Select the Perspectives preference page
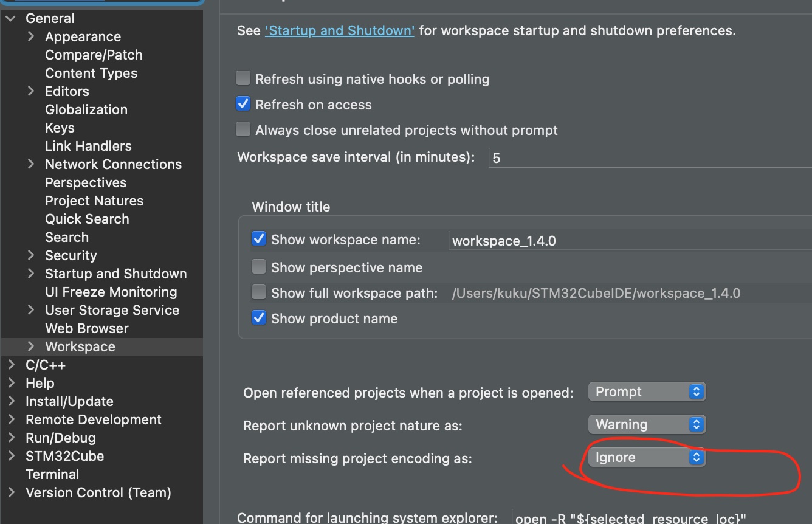Screen dimensions: 812x524 [x=86, y=182]
